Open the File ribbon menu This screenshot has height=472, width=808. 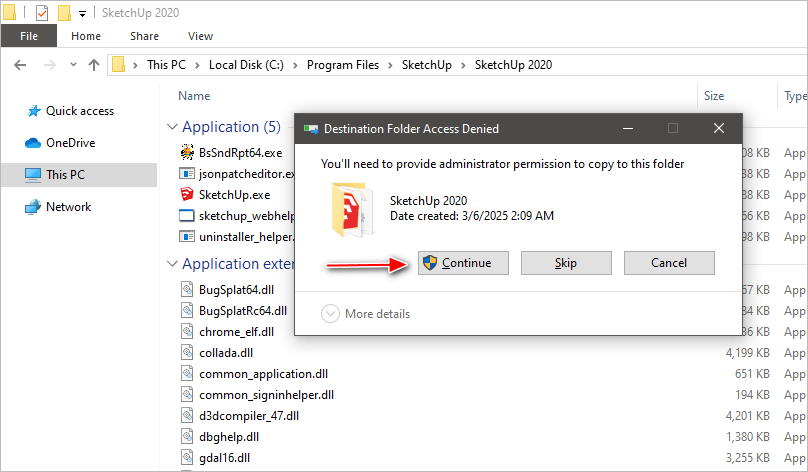coord(29,36)
